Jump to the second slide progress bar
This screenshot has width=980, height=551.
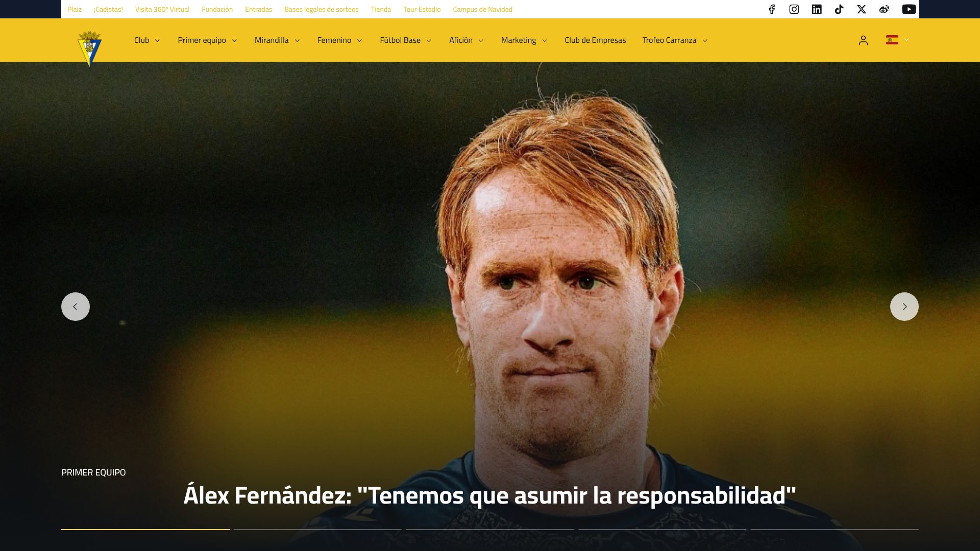[x=317, y=530]
